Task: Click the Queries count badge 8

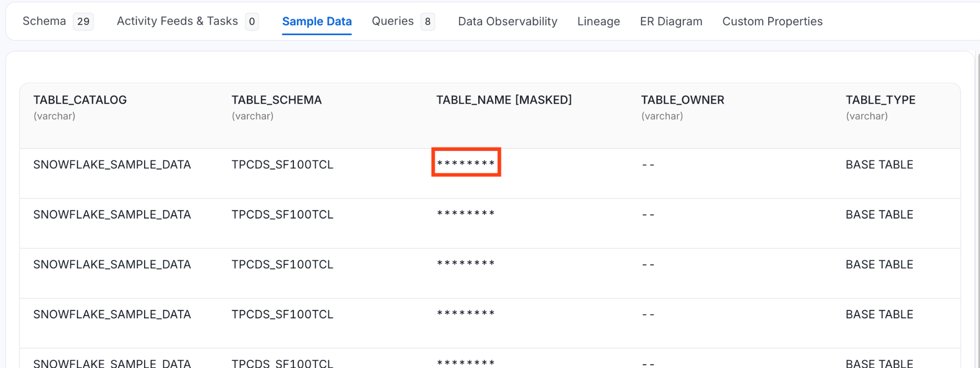Action: pos(427,21)
